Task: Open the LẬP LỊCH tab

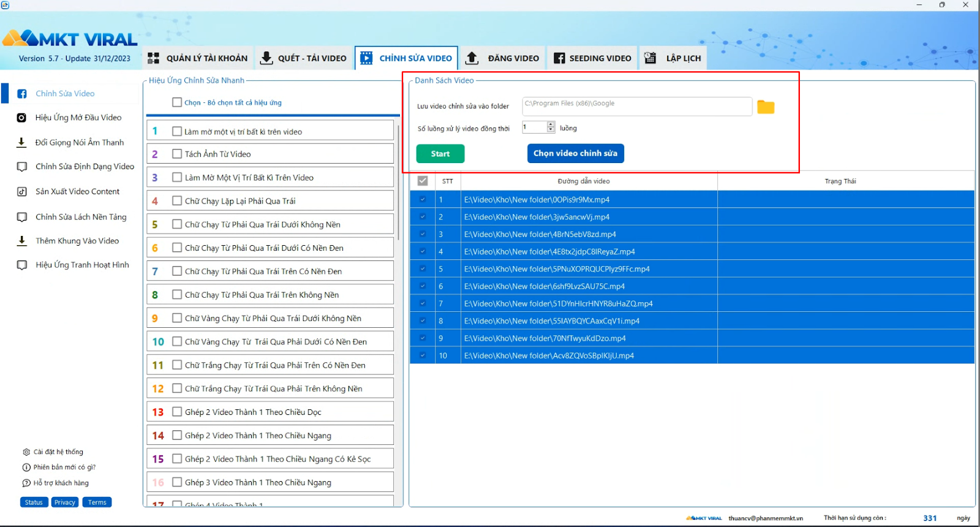Action: [673, 58]
